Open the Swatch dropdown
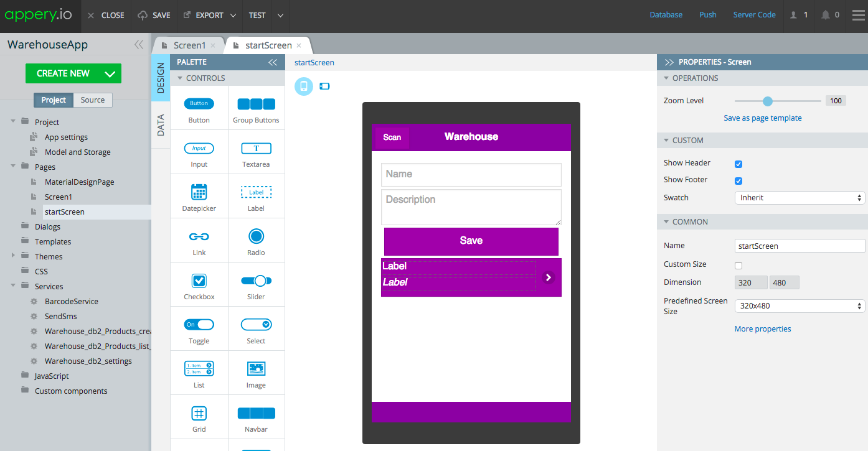868x451 pixels. [800, 198]
